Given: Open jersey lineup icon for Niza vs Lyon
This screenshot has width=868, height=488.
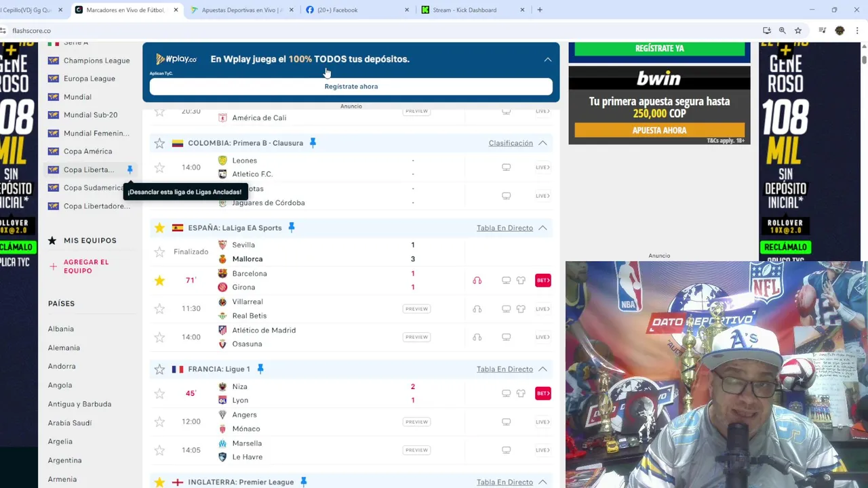Looking at the screenshot, I should 521,393.
